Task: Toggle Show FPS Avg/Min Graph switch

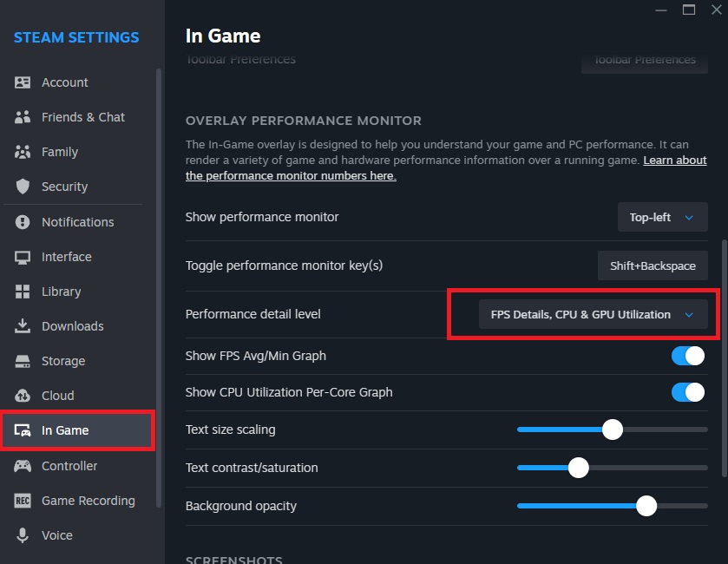Action: point(687,356)
